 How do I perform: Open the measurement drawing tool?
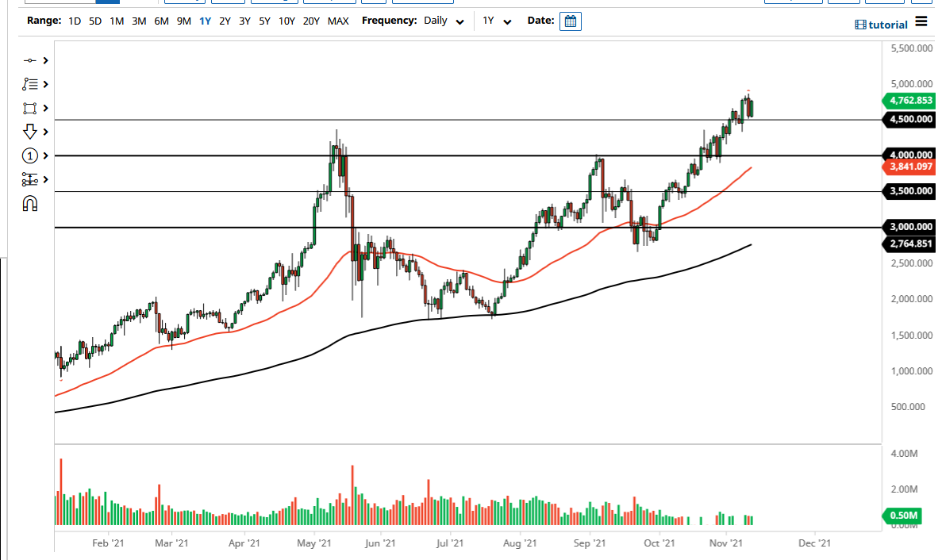point(30,179)
